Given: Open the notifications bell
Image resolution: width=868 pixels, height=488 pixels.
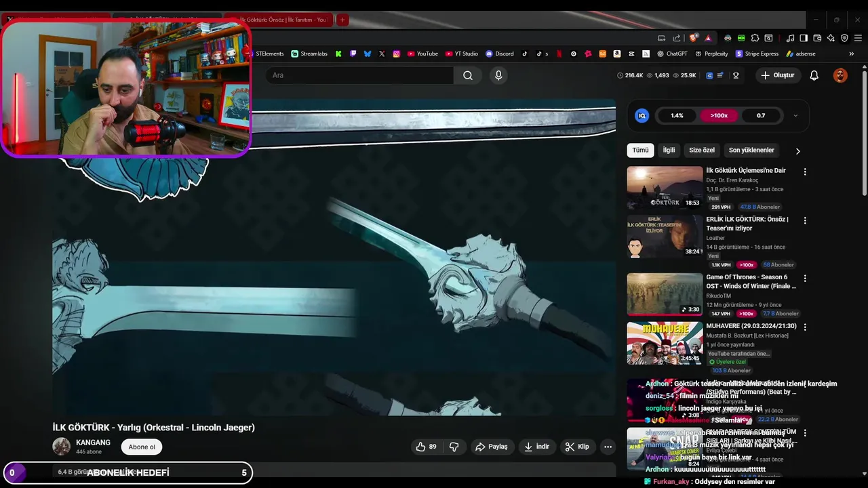Looking at the screenshot, I should [x=814, y=75].
